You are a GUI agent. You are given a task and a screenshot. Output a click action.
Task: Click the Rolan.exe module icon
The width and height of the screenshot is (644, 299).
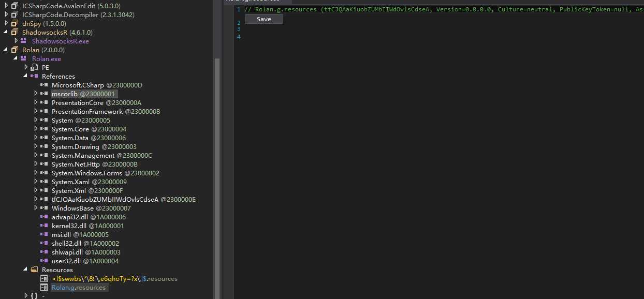click(x=24, y=58)
